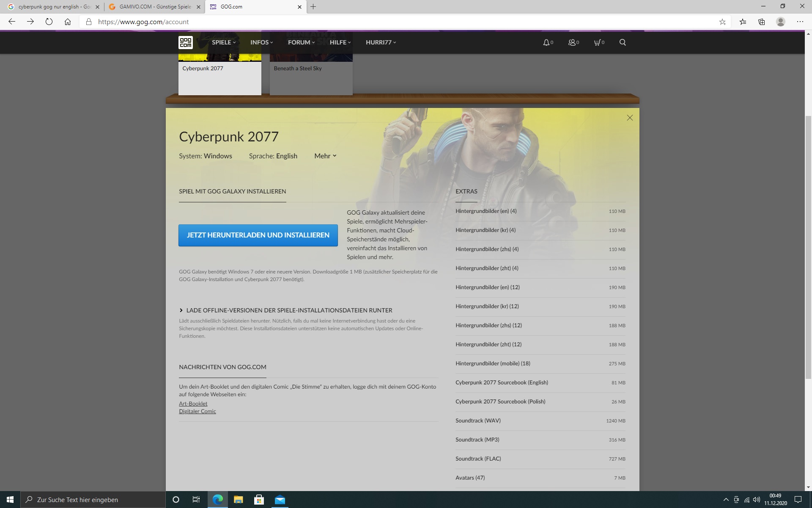Open the HURRI77 account menu
812x508 pixels.
[381, 42]
